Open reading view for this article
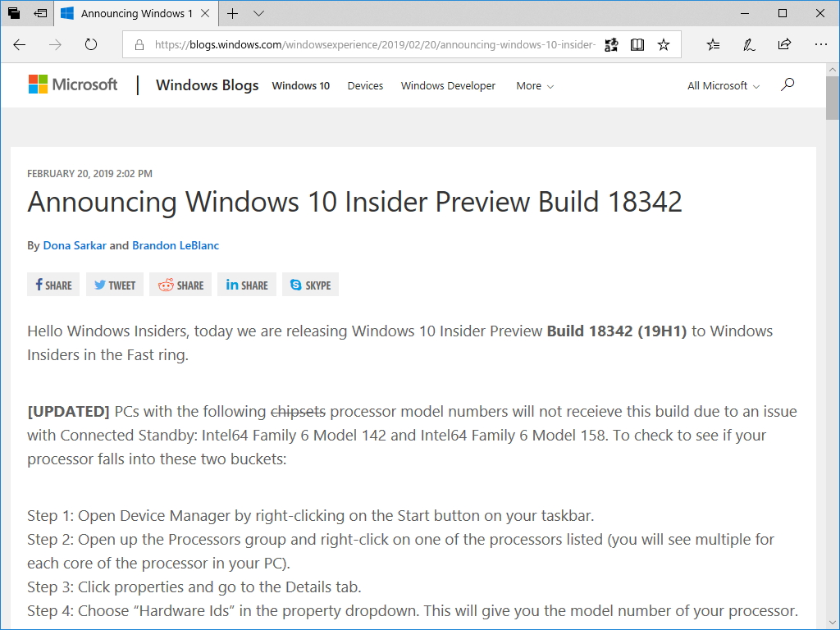This screenshot has width=840, height=630. [x=637, y=44]
